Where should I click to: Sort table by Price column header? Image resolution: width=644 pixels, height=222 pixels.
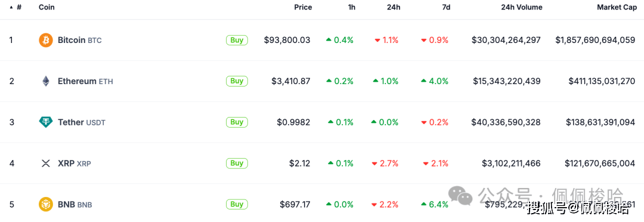(303, 7)
